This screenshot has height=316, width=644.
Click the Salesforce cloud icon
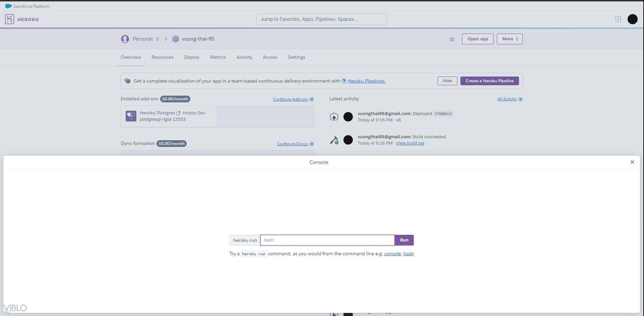point(8,6)
